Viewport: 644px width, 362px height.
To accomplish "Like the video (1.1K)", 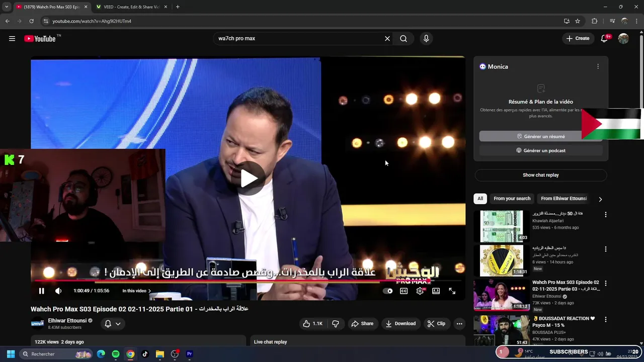I will pos(312,324).
